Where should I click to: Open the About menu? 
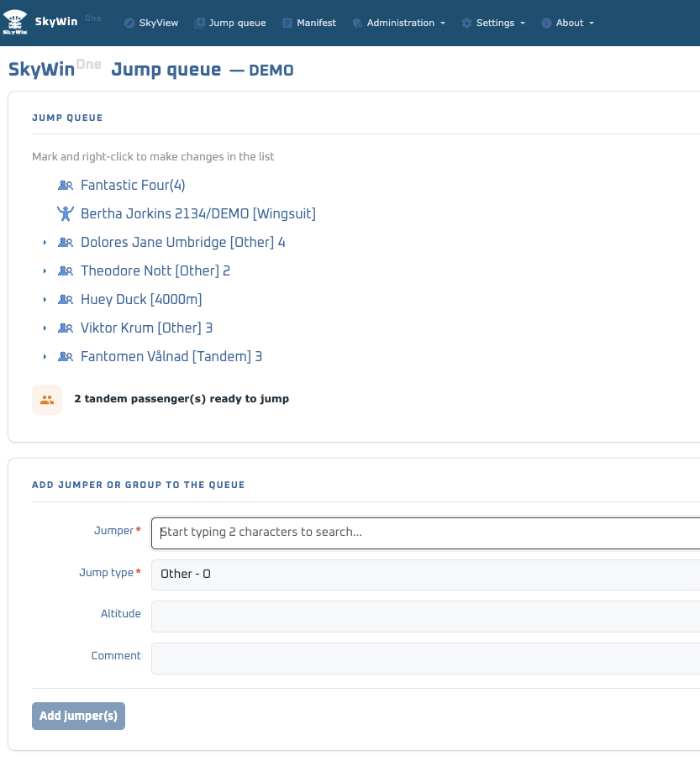(568, 24)
